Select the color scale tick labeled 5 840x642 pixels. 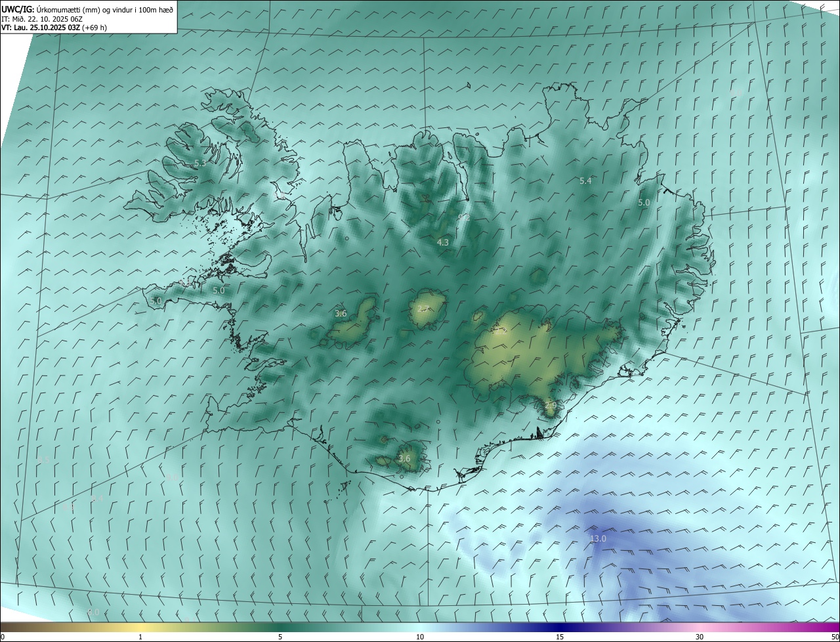[280, 637]
